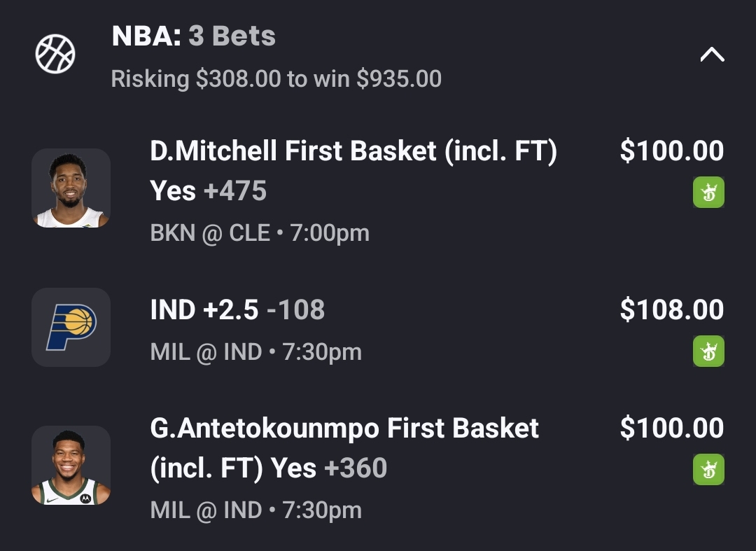Screen dimensions: 756x551
Task: Click the $100.00 stake on Mitchell bet
Action: click(671, 151)
